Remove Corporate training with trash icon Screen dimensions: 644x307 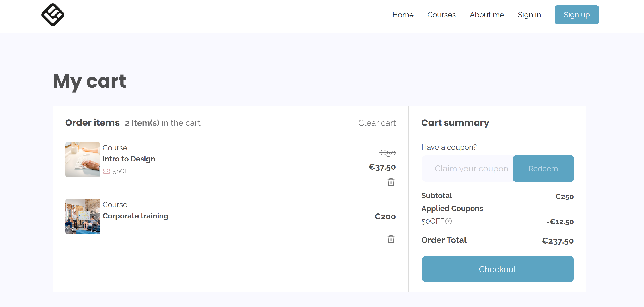point(391,239)
